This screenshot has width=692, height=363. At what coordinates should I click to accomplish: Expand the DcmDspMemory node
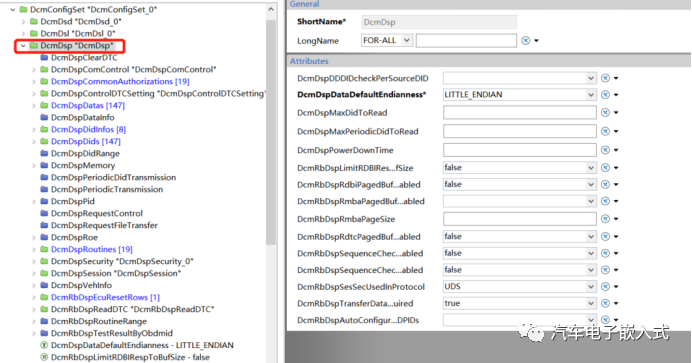point(34,165)
